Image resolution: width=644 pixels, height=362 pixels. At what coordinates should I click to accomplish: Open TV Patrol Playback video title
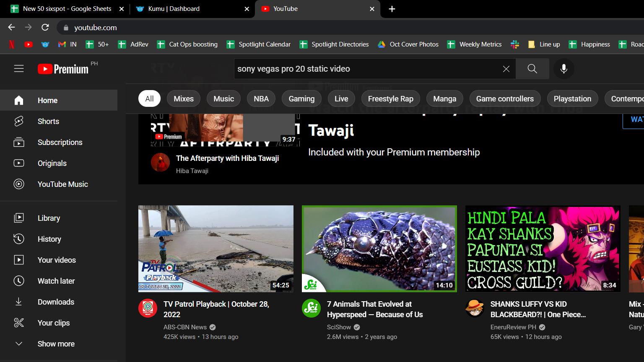pos(216,309)
